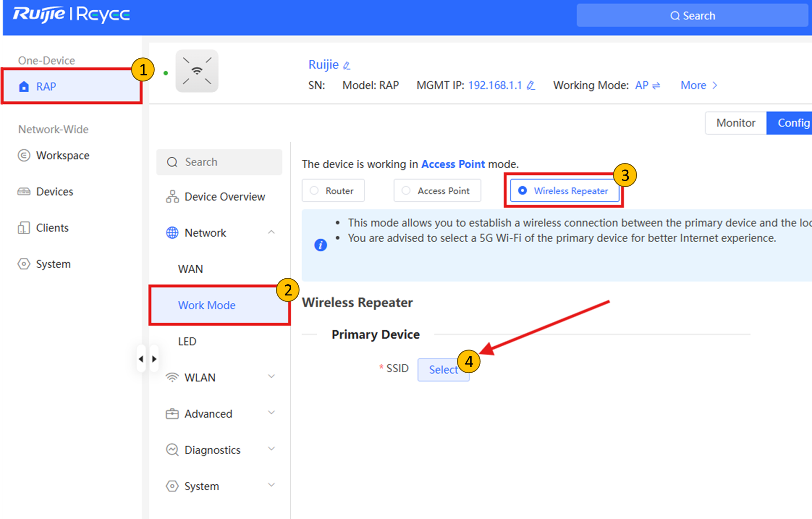Click the Network globe icon
The image size is (812, 519).
point(172,233)
